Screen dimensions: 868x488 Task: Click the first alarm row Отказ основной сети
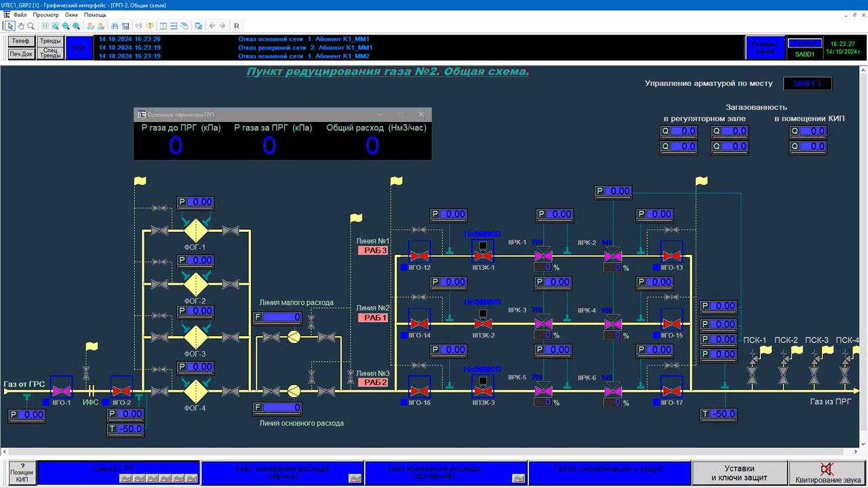click(304, 39)
